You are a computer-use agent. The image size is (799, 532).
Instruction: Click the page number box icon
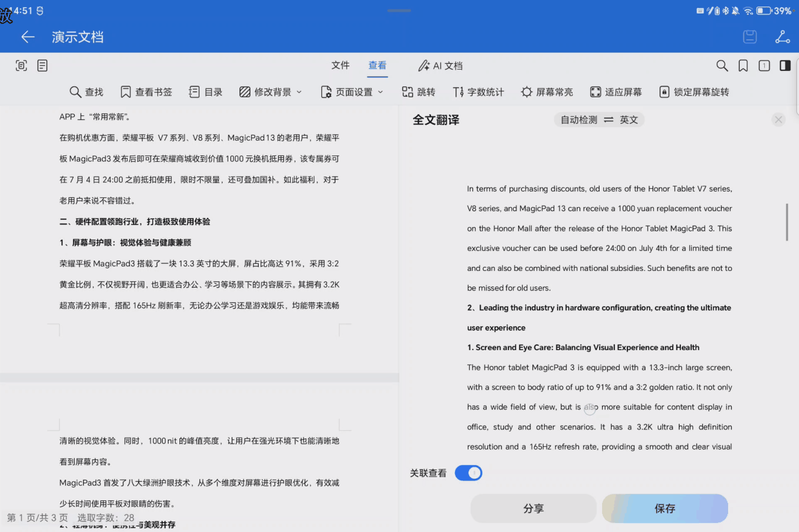pos(764,66)
